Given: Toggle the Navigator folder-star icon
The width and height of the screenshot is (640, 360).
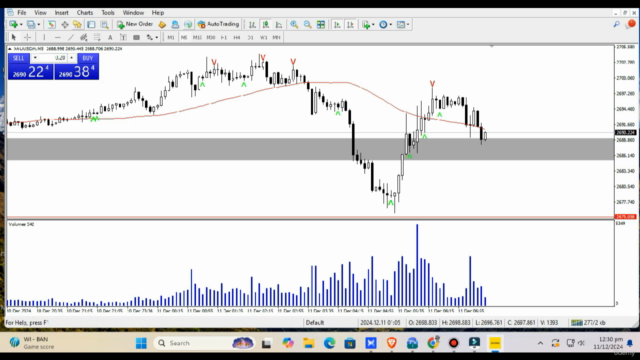Looking at the screenshot, I should 78,24.
